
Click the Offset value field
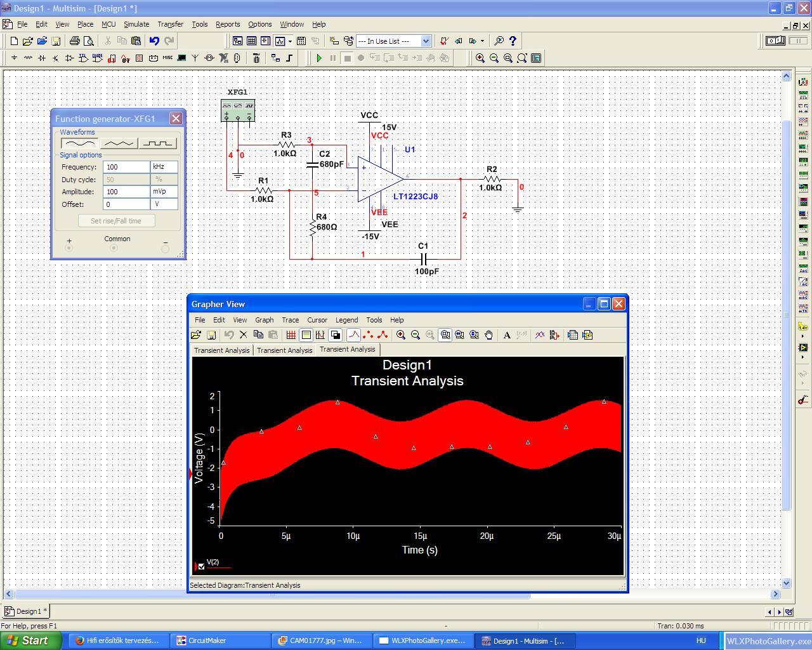tap(126, 204)
